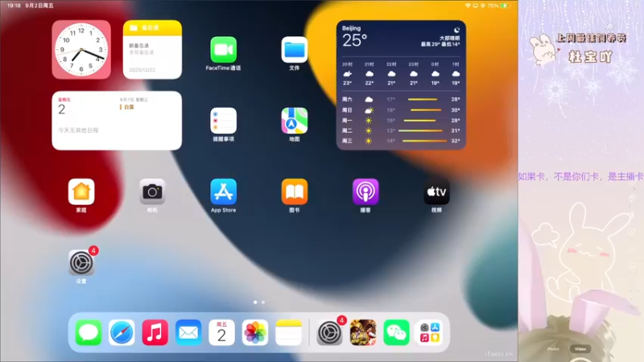644x362 pixels.
Task: Launch the App Store
Action: coord(224,191)
